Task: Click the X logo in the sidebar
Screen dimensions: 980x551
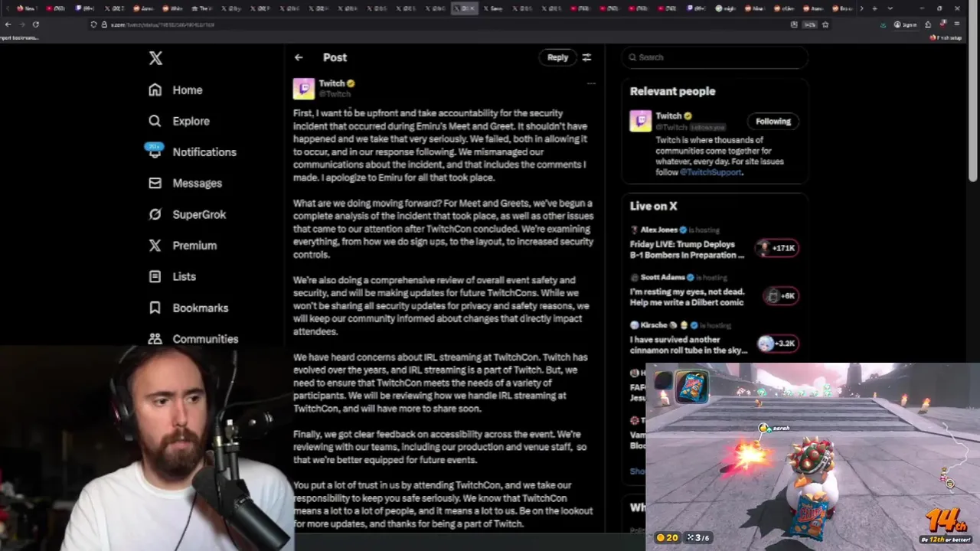Action: point(155,58)
